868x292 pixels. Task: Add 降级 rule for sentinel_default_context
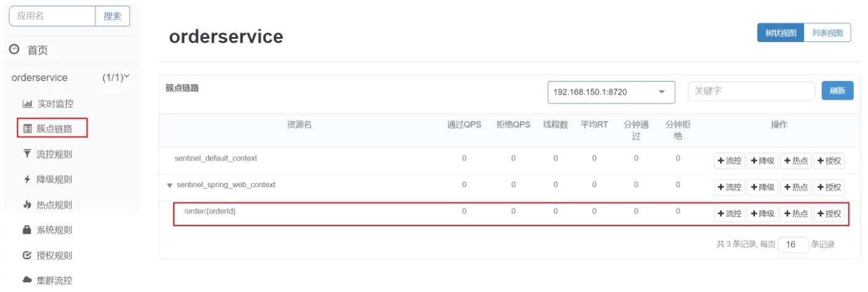[763, 161]
